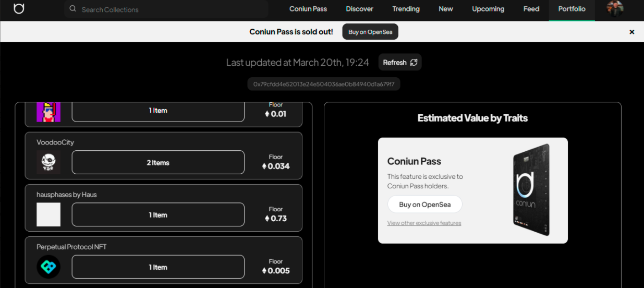
Task: Click the Coniun logo icon
Action: (19, 9)
